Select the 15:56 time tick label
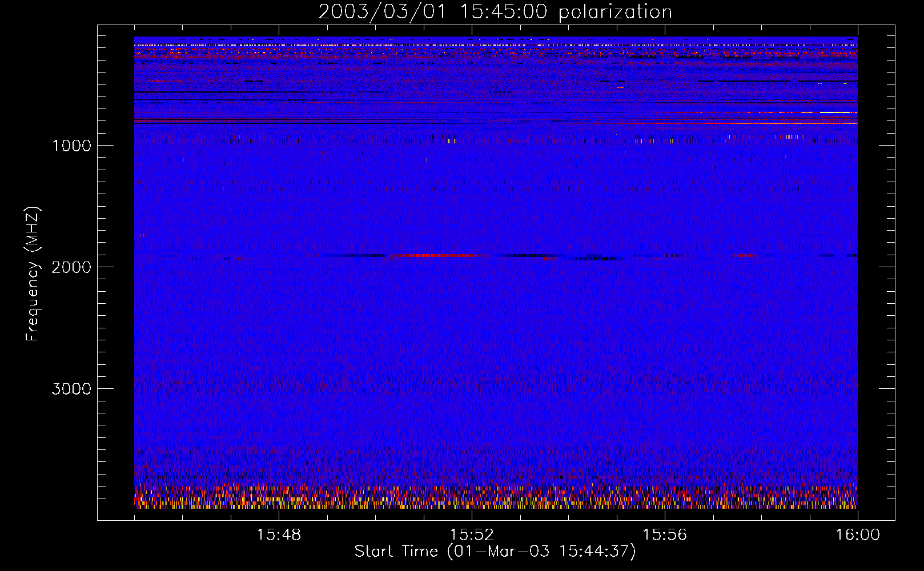This screenshot has width=924, height=571. 665,535
